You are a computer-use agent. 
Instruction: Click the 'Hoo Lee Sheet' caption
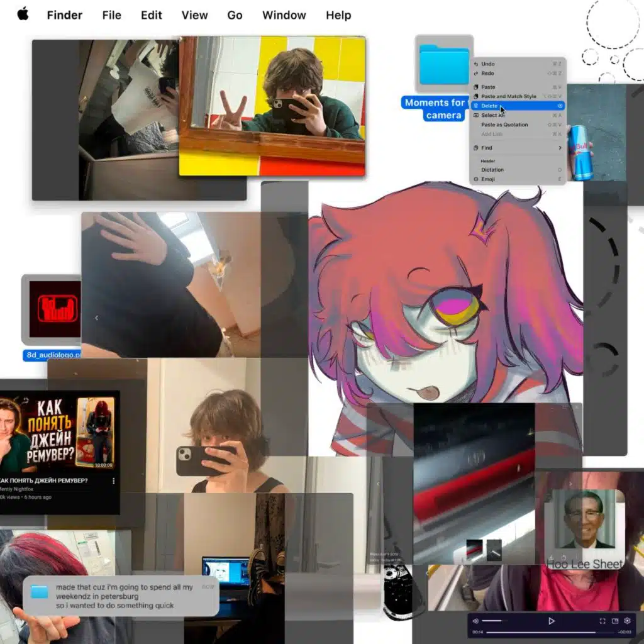(x=584, y=564)
